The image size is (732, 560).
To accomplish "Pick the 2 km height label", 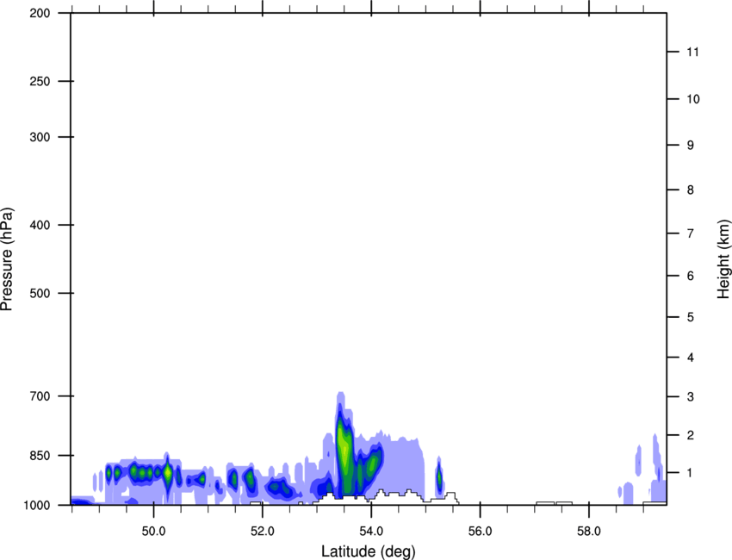I will (691, 435).
